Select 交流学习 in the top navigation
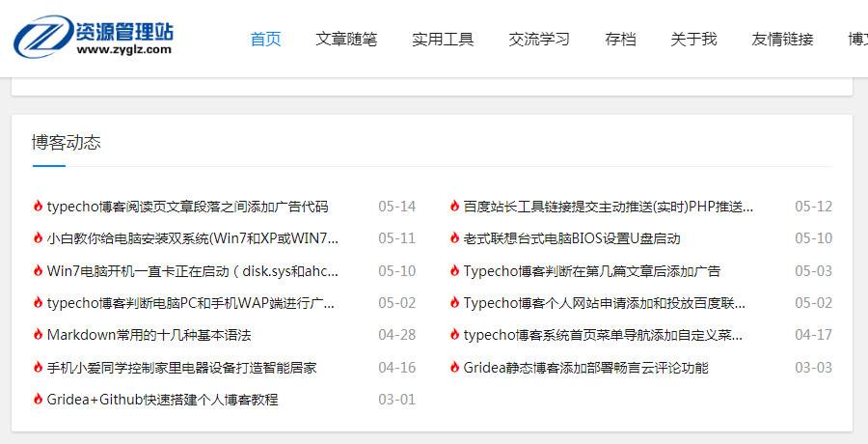This screenshot has width=868, height=444. (539, 40)
